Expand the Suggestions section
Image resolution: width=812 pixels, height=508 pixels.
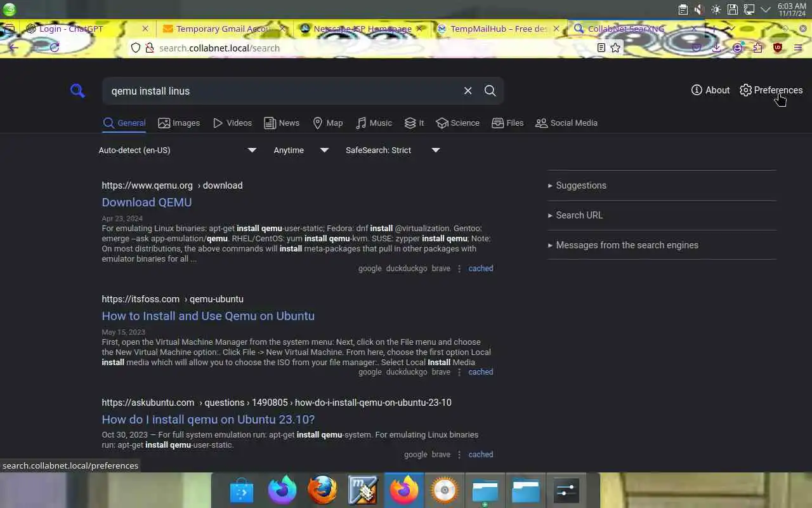point(662,185)
